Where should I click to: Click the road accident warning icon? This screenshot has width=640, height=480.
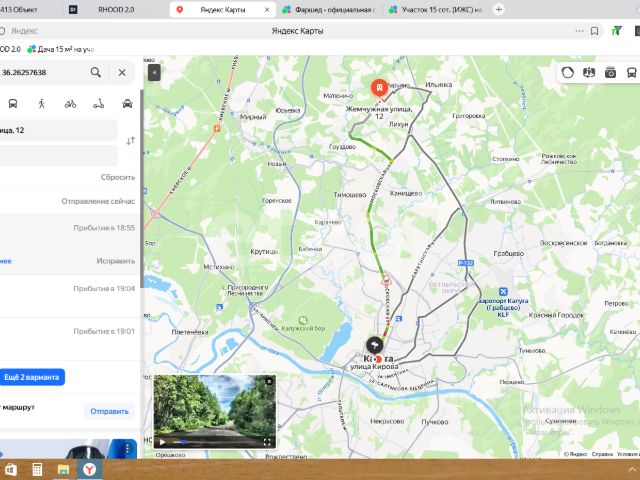pos(386,280)
